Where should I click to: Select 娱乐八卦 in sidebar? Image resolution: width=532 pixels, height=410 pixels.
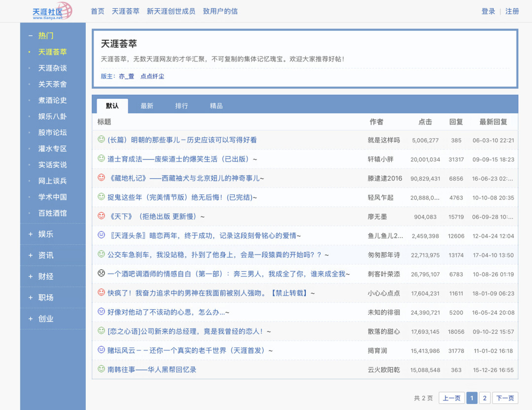pos(53,116)
